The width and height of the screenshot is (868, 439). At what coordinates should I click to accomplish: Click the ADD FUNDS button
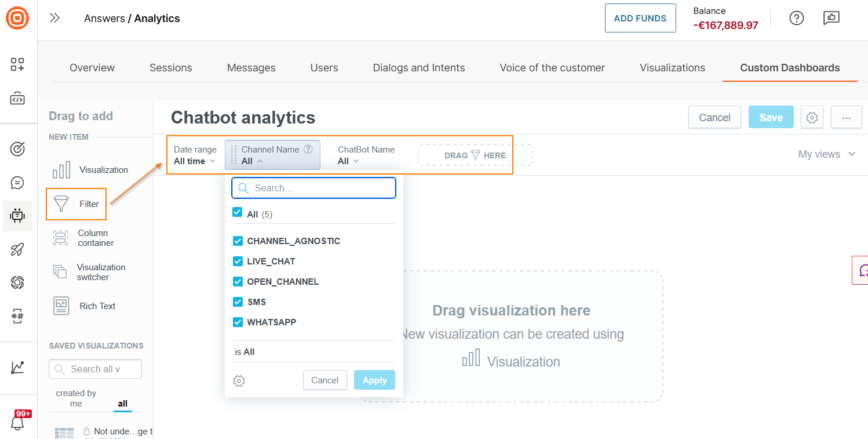click(x=640, y=18)
